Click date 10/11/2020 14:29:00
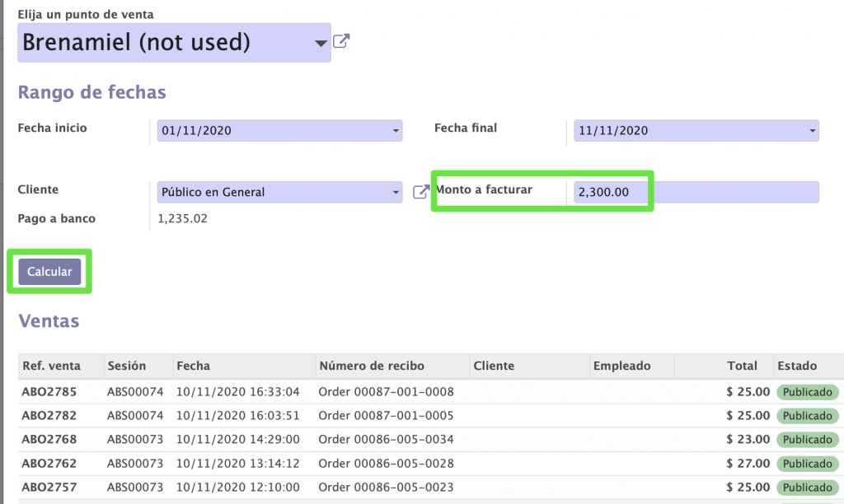 click(x=238, y=439)
